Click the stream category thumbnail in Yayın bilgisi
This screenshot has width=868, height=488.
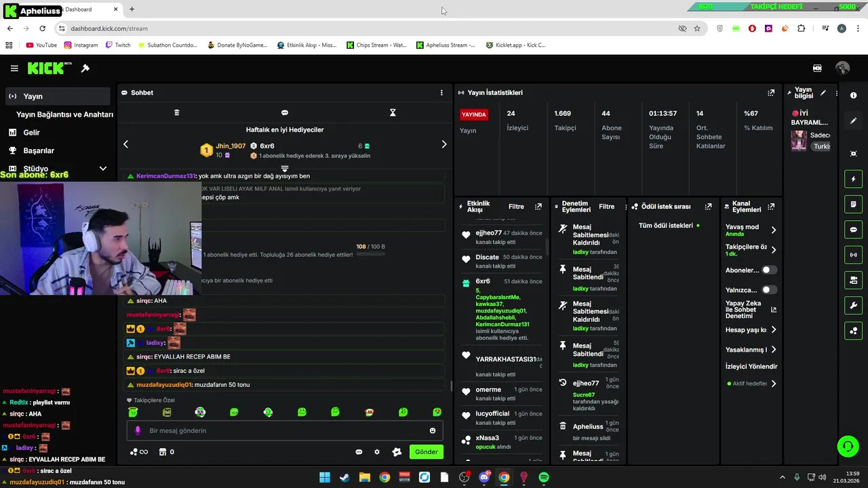click(800, 140)
